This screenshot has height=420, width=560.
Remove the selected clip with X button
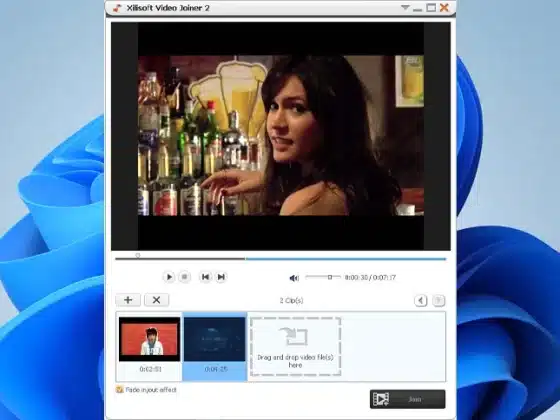point(156,300)
